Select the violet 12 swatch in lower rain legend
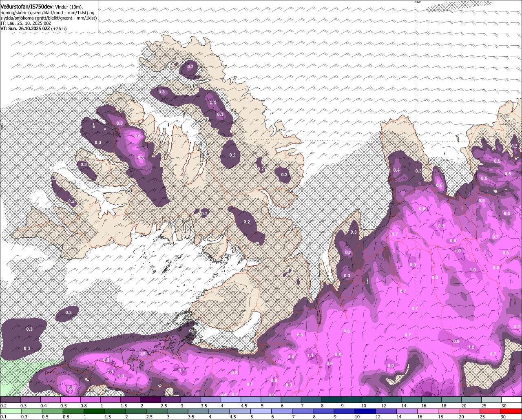This screenshot has height=420, width=522. pyautogui.click(x=386, y=411)
